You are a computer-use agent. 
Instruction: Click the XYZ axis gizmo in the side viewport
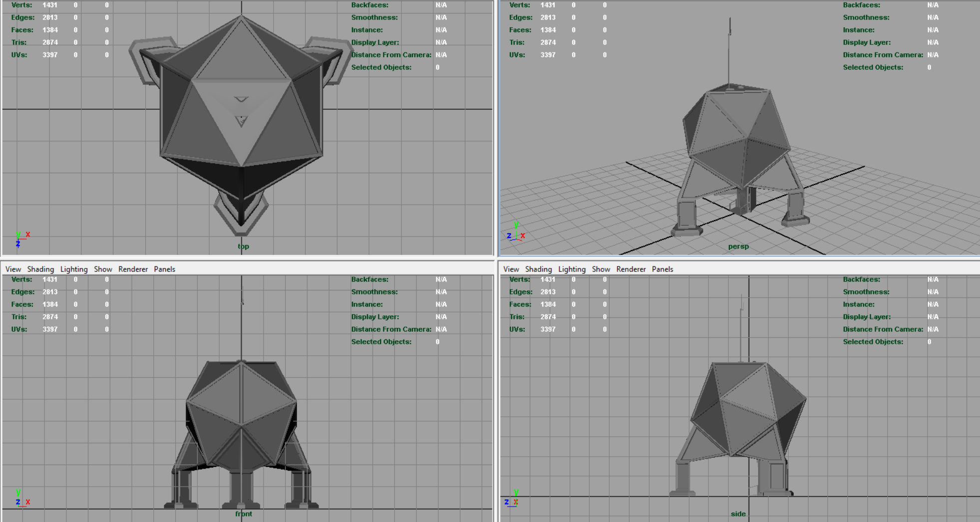coord(511,498)
